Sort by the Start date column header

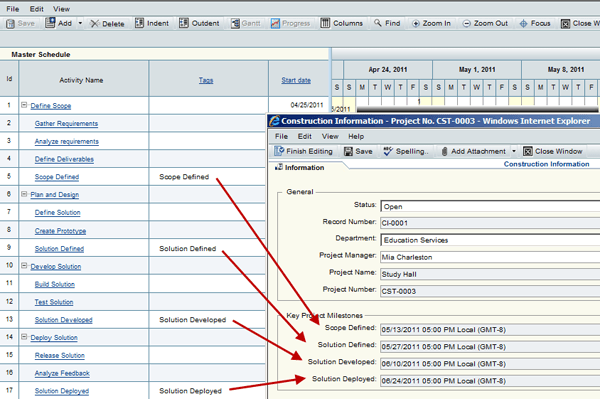296,80
